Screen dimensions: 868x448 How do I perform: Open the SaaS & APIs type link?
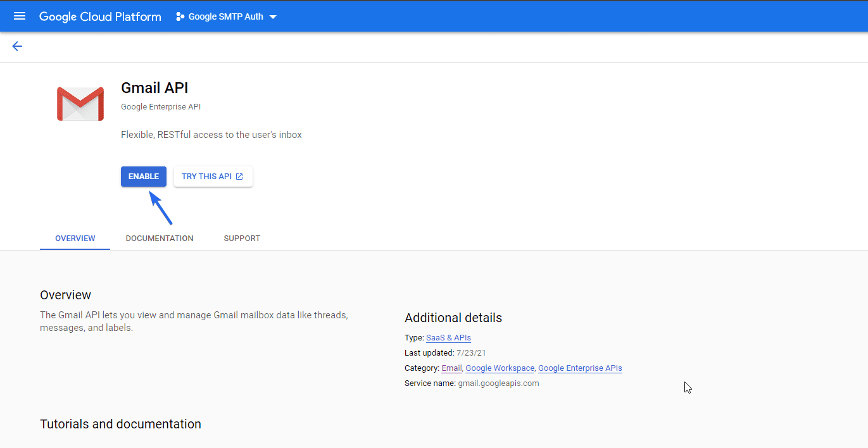(x=448, y=338)
